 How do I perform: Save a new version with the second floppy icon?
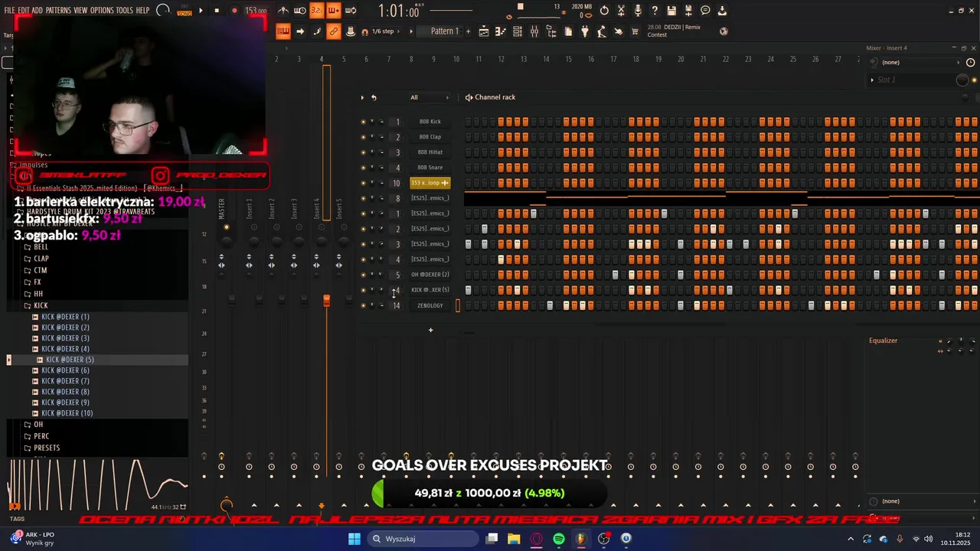[688, 11]
